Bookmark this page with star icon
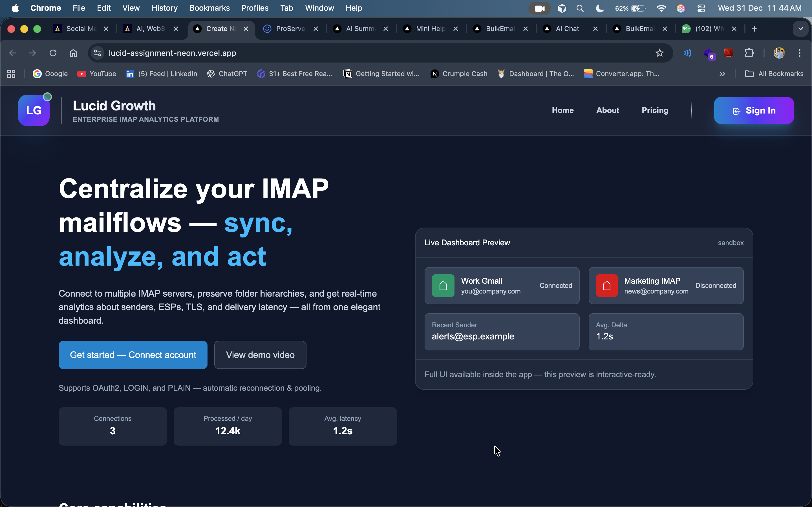812x507 pixels. coord(659,53)
